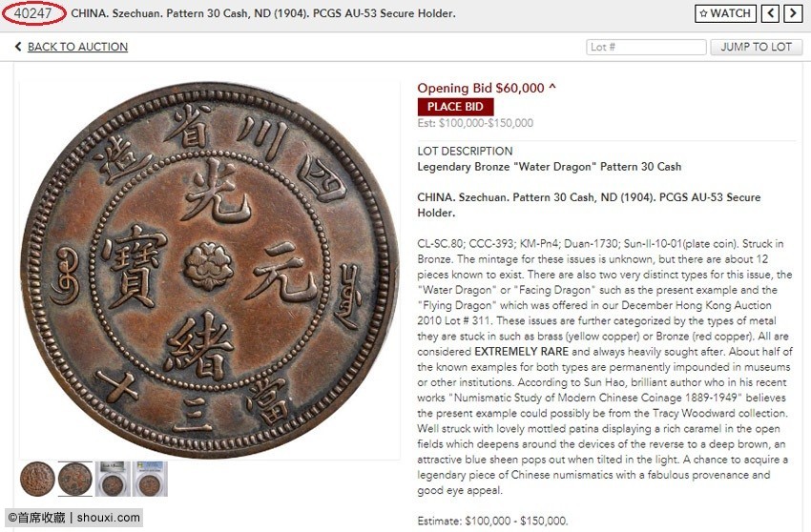Select the third slabbed coin thumbnail
Screen dimensions: 811x532
click(113, 479)
